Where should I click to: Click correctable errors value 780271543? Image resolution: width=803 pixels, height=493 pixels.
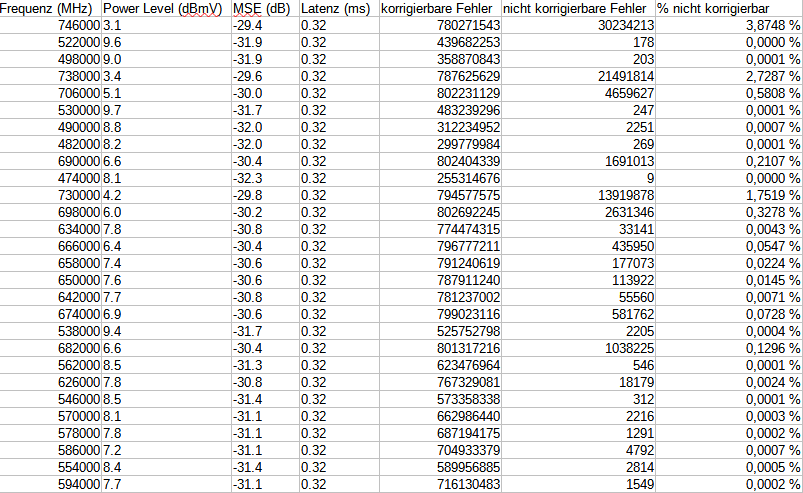pyautogui.click(x=440, y=26)
